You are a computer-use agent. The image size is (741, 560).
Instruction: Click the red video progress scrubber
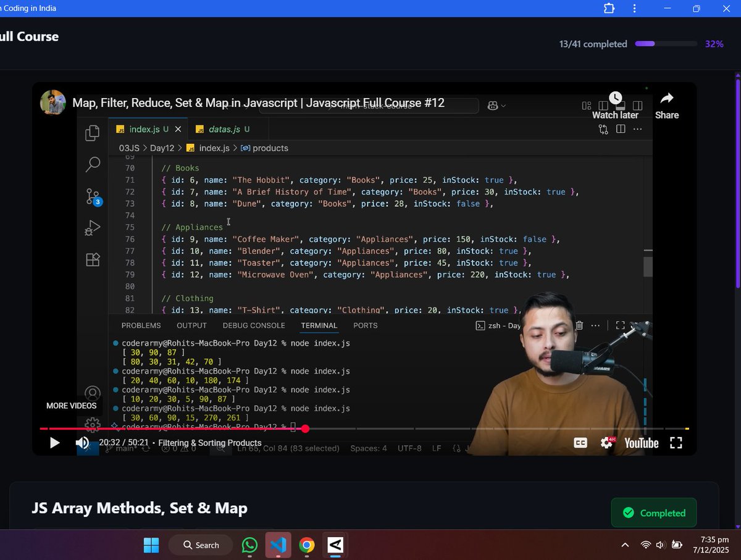pyautogui.click(x=305, y=428)
